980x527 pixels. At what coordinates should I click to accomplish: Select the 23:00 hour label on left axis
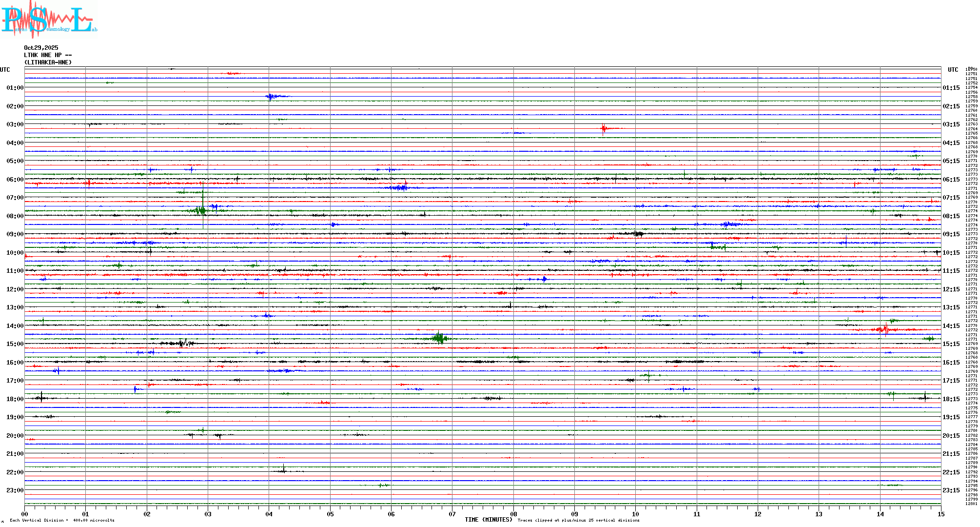[x=15, y=490]
